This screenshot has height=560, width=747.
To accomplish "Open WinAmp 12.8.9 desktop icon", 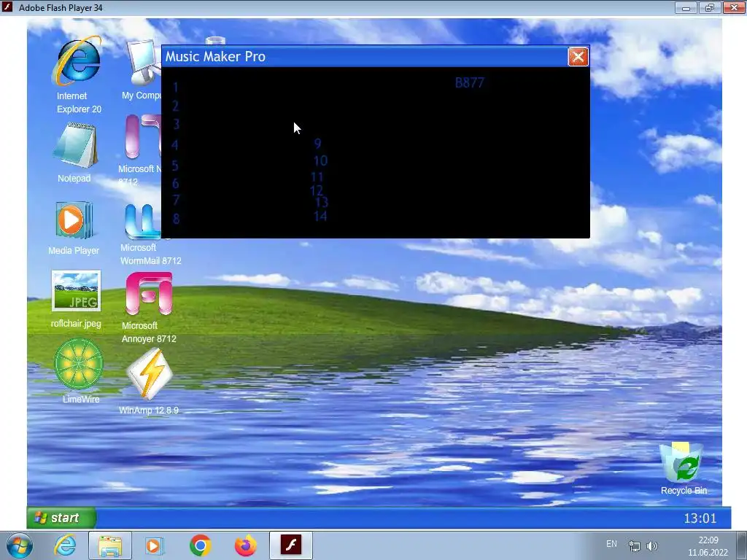I will click(149, 374).
